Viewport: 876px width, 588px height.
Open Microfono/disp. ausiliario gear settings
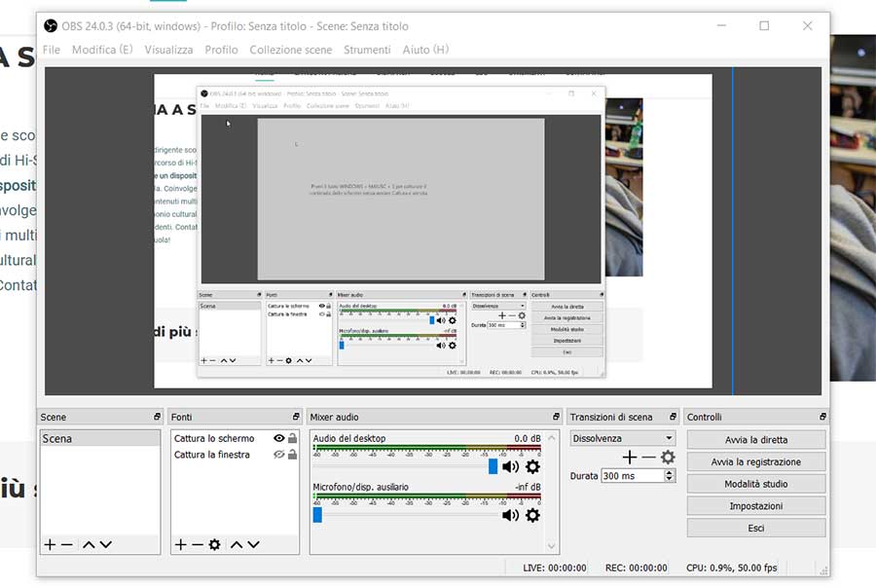click(x=533, y=515)
